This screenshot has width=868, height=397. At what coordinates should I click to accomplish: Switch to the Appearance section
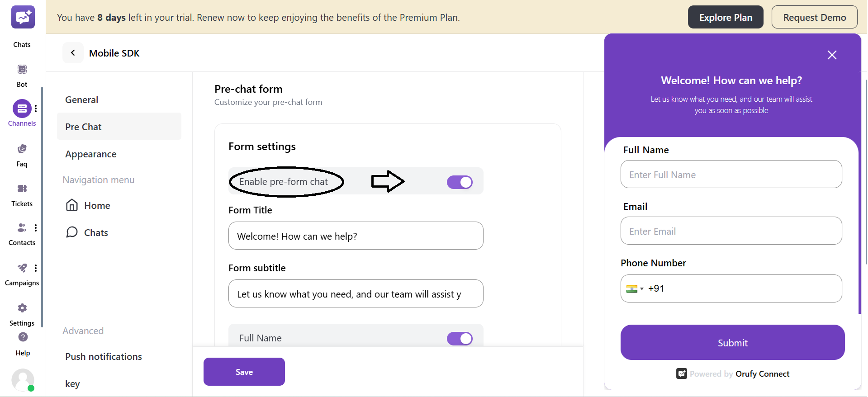pyautogui.click(x=90, y=154)
